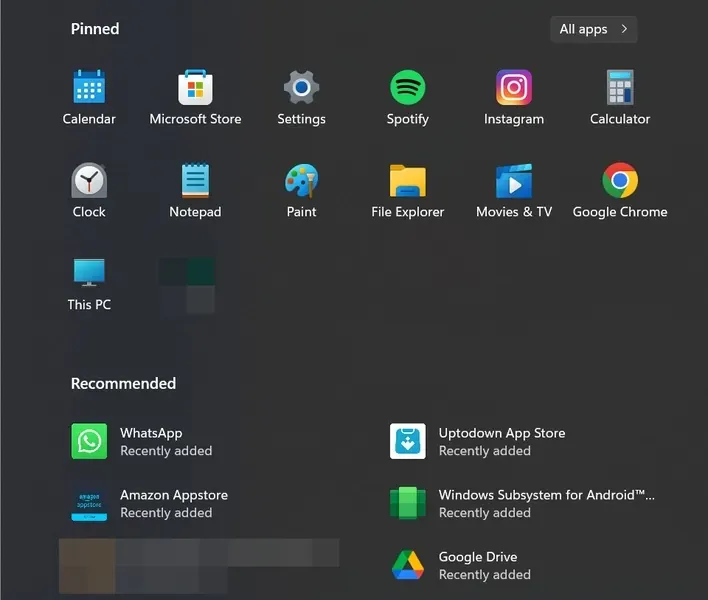Click the Calculator label text
Image resolution: width=708 pixels, height=600 pixels.
pyautogui.click(x=620, y=119)
